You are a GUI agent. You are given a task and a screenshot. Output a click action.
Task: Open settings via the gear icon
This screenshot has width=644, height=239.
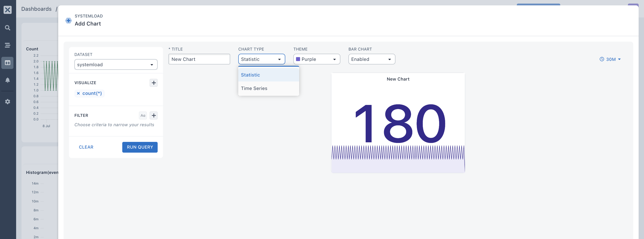coord(8,102)
